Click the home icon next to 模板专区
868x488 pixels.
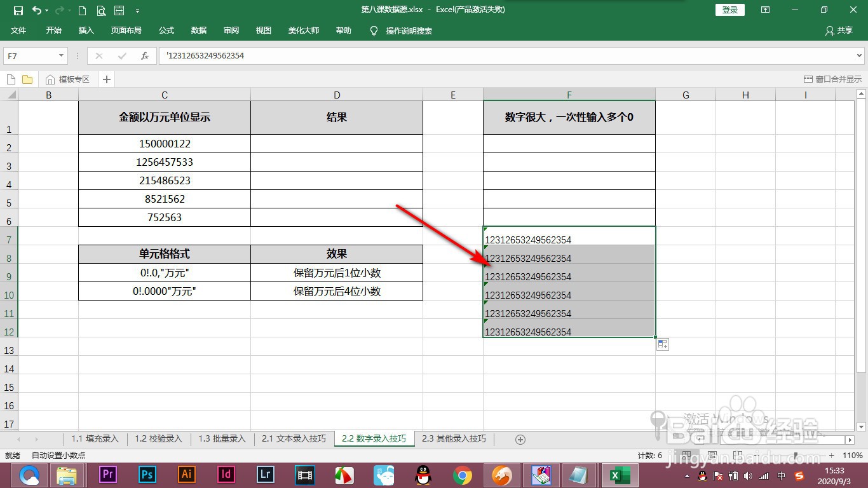point(50,79)
